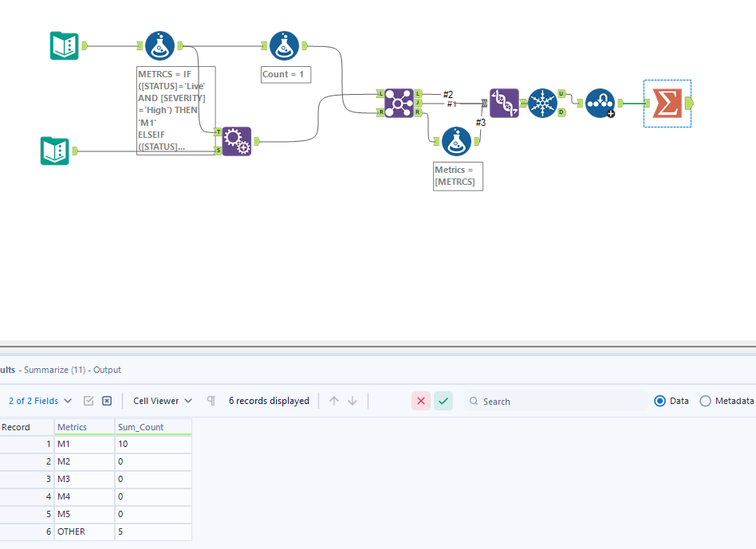The image size is (756, 549).
Task: Click the Append Fields S input anchor
Action: coord(219,151)
